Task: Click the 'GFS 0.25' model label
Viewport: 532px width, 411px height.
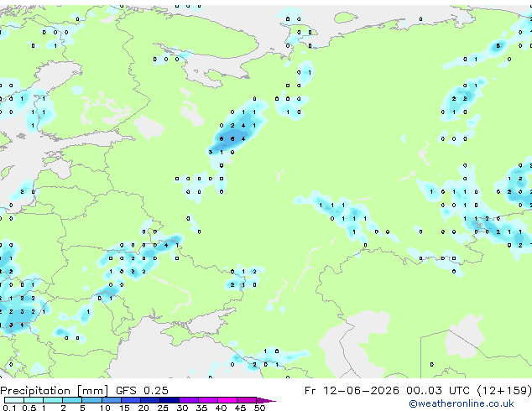Action: click(x=142, y=391)
